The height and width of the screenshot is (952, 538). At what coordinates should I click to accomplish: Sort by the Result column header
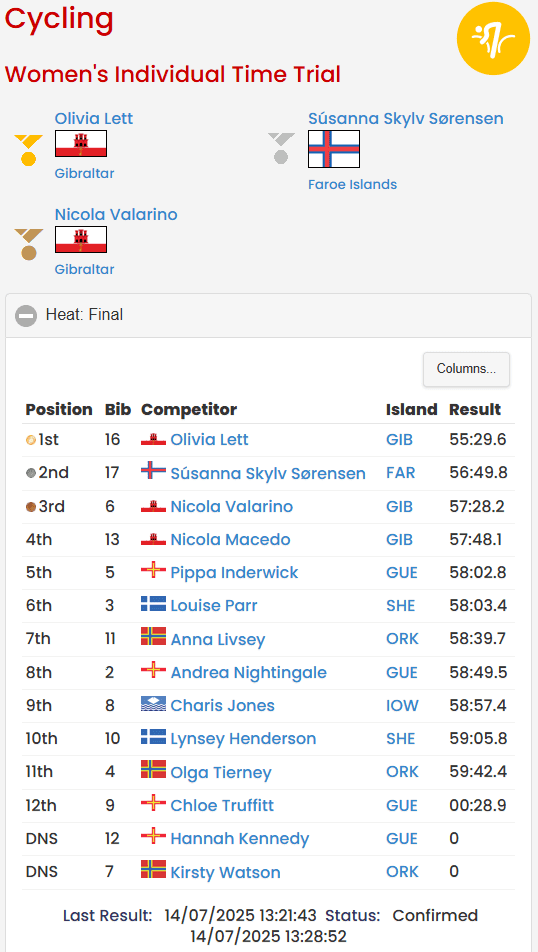coord(475,409)
